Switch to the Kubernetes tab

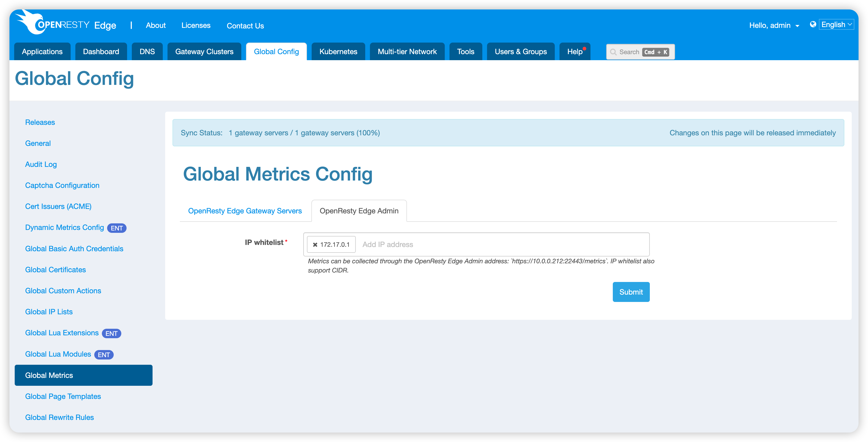pyautogui.click(x=338, y=52)
